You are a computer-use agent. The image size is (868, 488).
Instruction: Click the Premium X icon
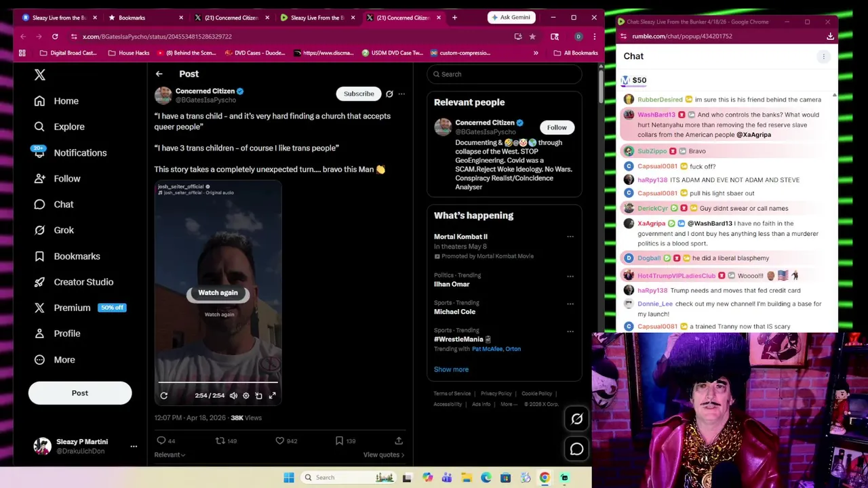click(39, 308)
